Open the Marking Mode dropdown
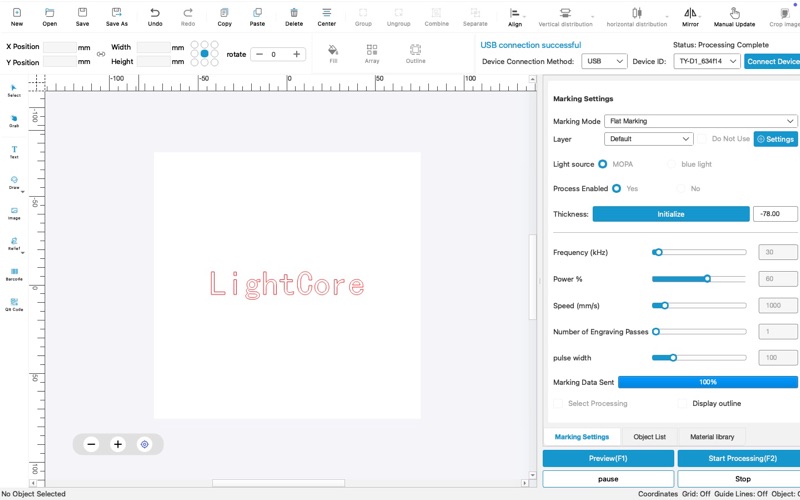This screenshot has width=800, height=500. coord(701,121)
